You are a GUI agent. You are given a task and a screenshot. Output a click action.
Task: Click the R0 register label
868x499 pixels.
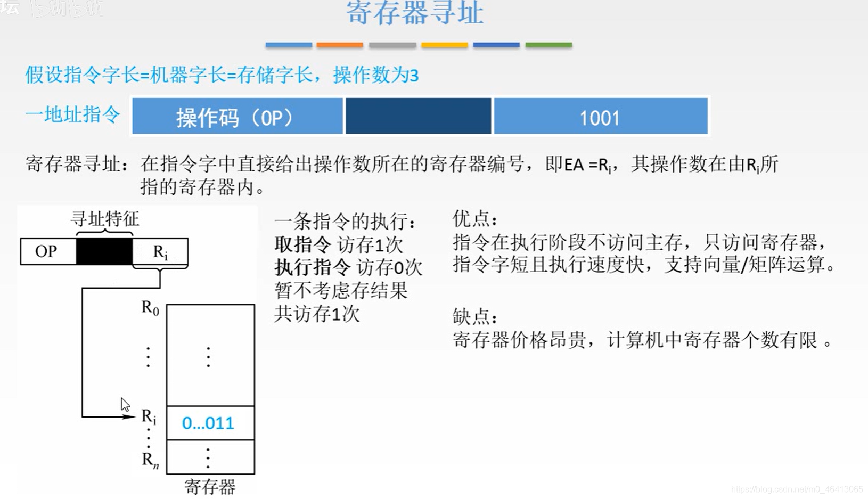pyautogui.click(x=150, y=308)
